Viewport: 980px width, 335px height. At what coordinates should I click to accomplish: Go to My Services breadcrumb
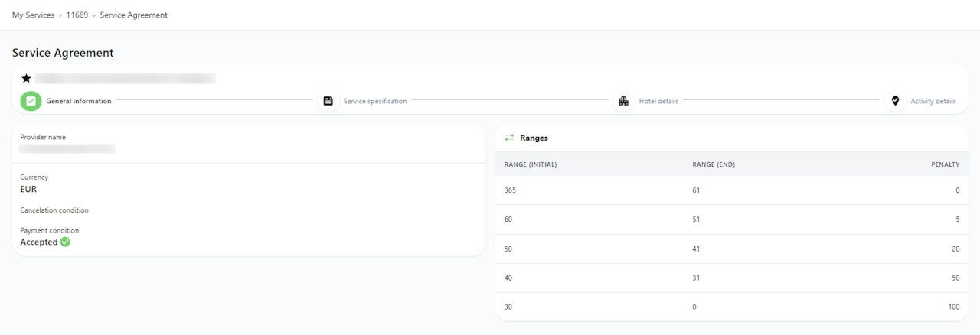[x=33, y=15]
